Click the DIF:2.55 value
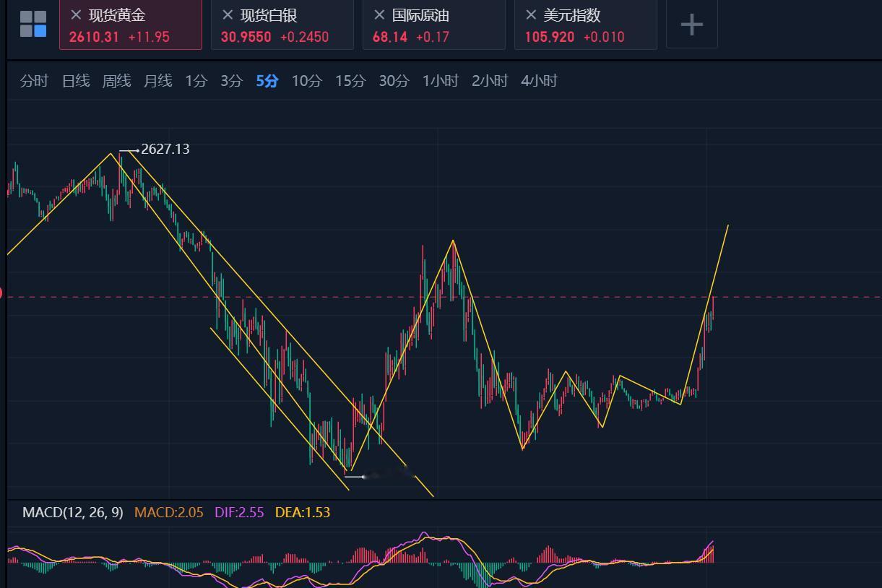 tap(239, 512)
